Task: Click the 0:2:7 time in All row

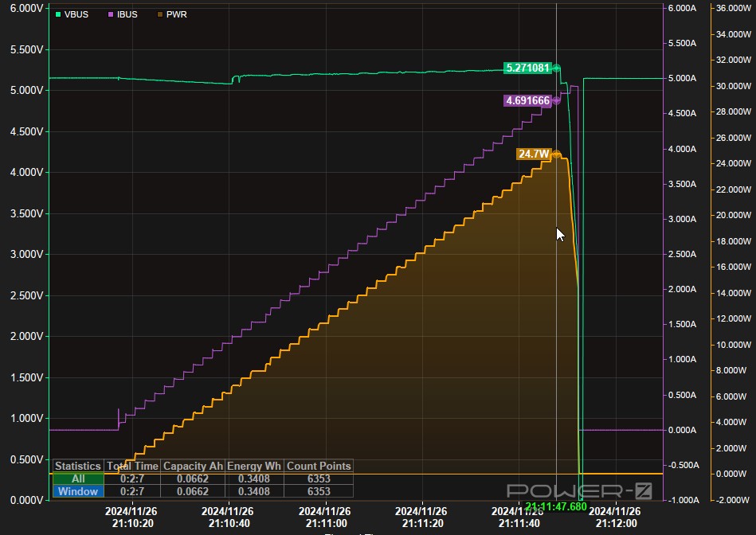Action: tap(132, 478)
